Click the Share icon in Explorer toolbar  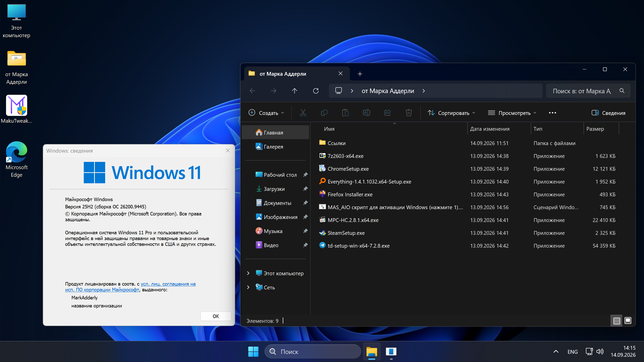coord(387,113)
